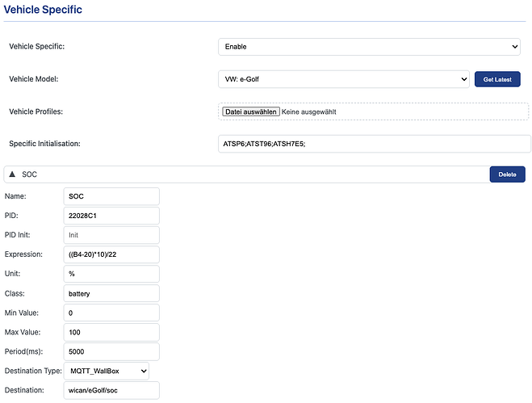Image resolution: width=532 pixels, height=403 pixels.
Task: Focus the PID field with 22028C1
Action: coord(111,216)
